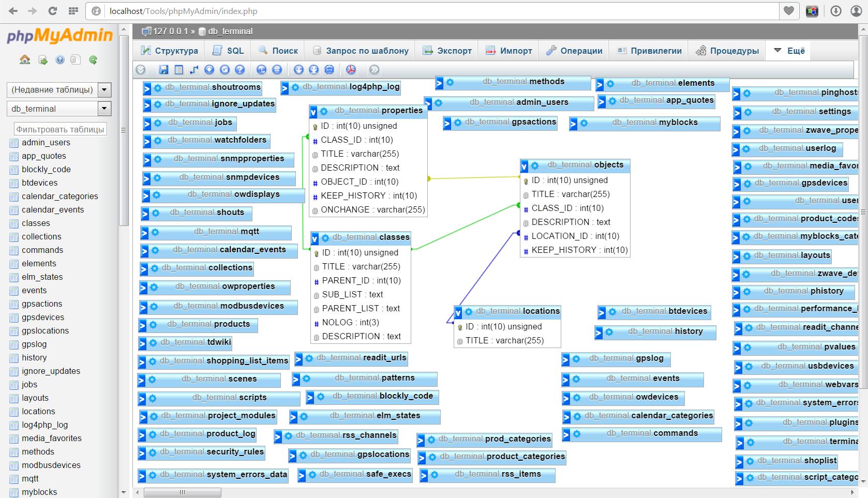Open the Экспорт tab
The image size is (868, 498).
pyautogui.click(x=447, y=51)
